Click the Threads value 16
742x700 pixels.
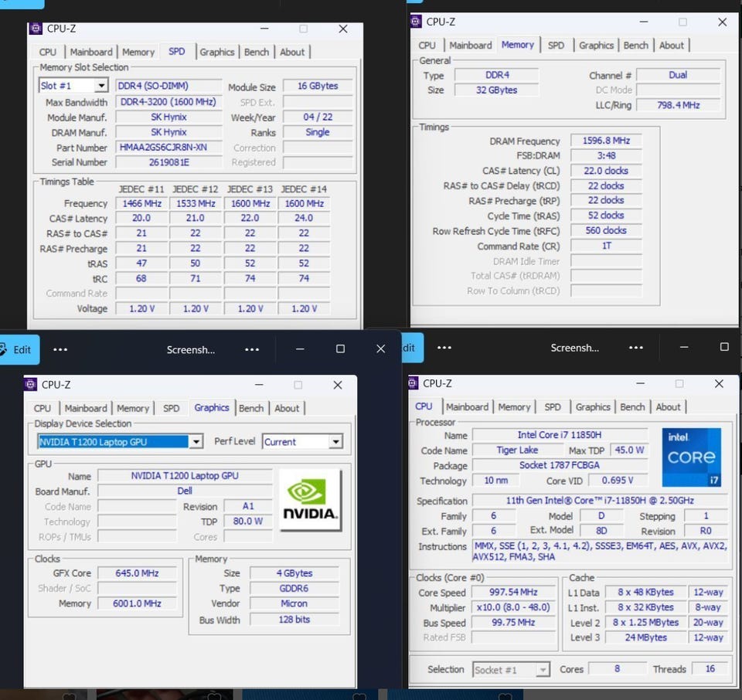click(710, 669)
